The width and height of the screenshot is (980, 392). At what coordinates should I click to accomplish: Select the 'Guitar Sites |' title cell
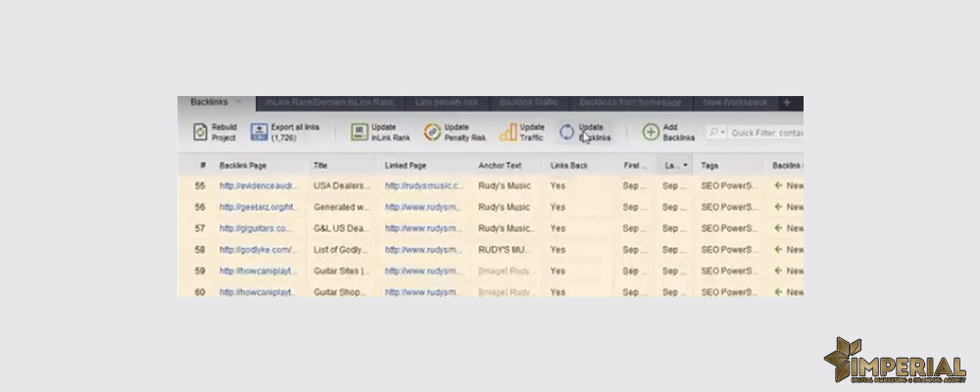pyautogui.click(x=341, y=270)
